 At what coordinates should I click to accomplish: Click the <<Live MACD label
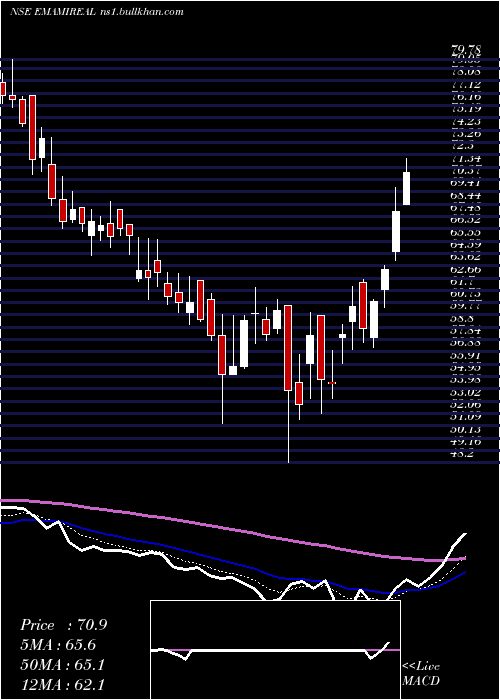pyautogui.click(x=421, y=673)
